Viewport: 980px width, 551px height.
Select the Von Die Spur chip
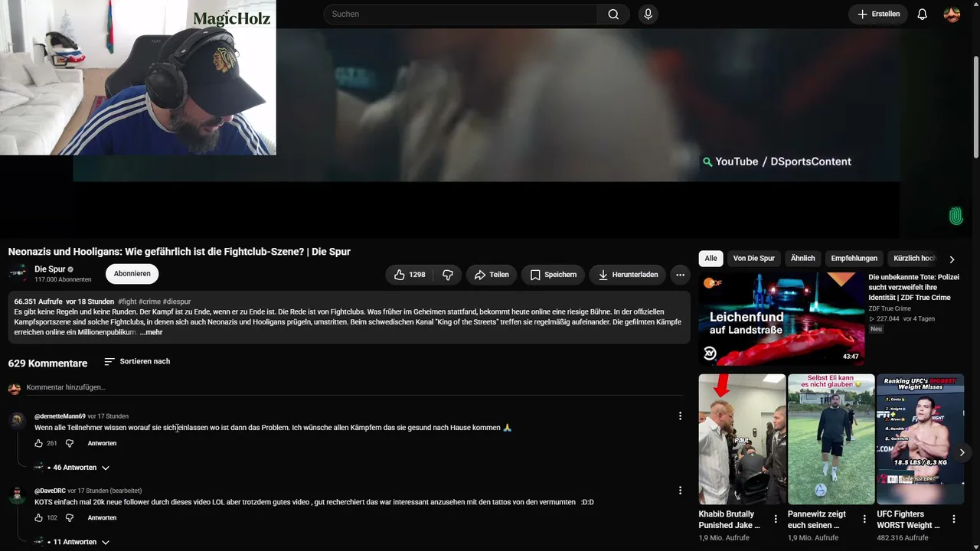[x=754, y=259]
